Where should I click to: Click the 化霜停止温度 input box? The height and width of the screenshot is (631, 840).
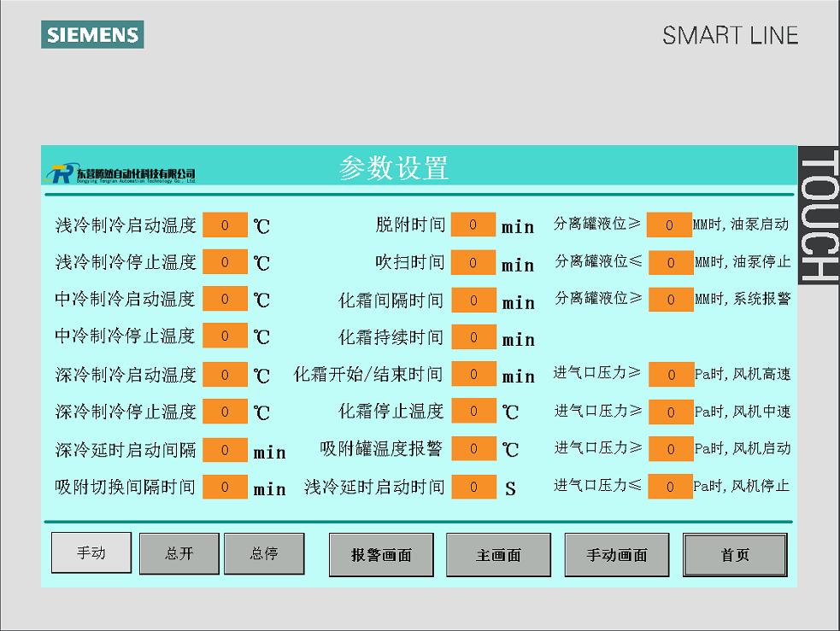[x=473, y=411]
